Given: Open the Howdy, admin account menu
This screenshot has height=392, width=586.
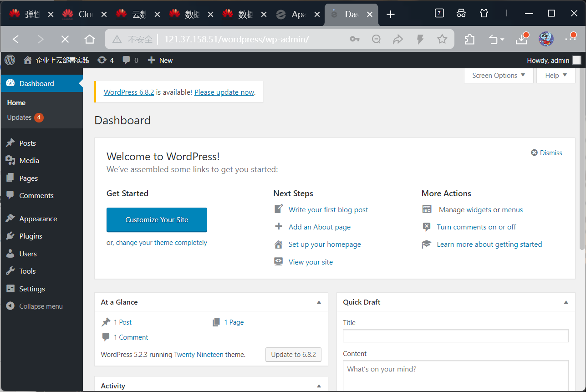Looking at the screenshot, I should 554,60.
